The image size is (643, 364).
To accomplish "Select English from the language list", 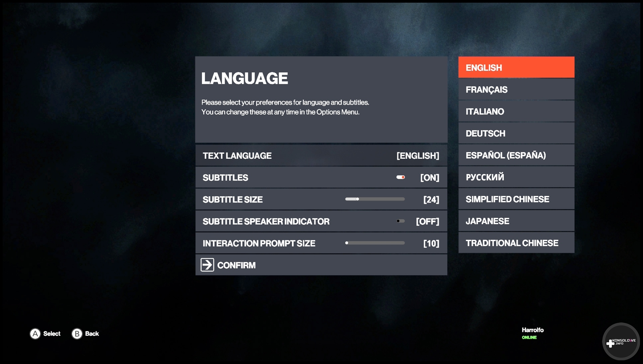I will [x=516, y=68].
